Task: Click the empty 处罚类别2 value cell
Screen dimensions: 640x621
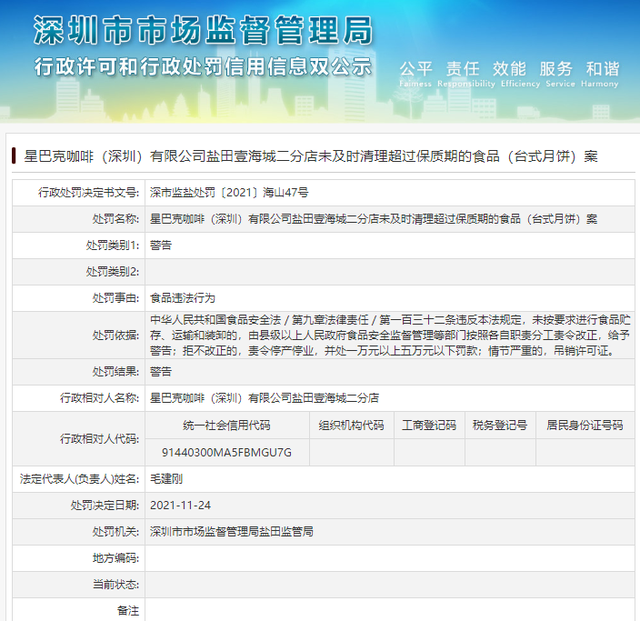Action: click(388, 271)
